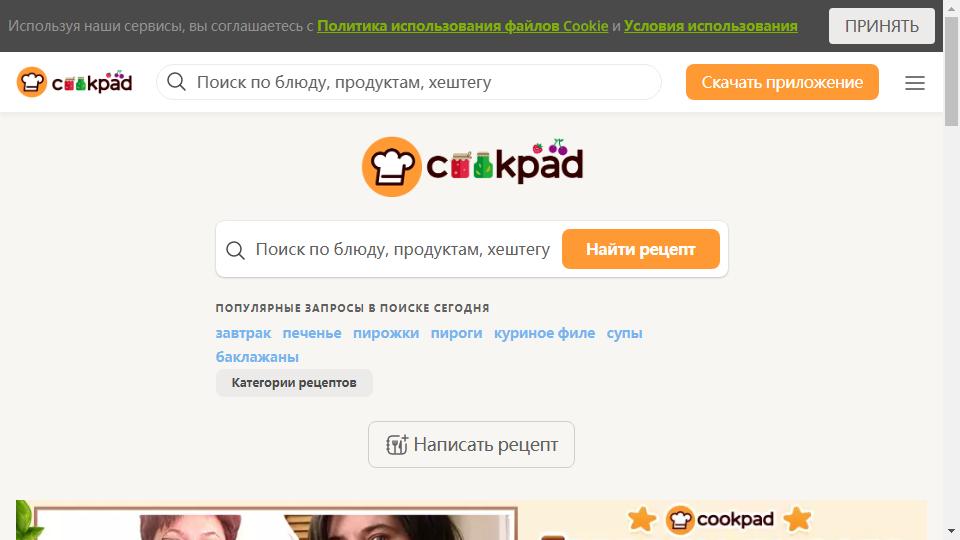
Task: Click the large Cookpad logo in the page center
Action: 472,166
